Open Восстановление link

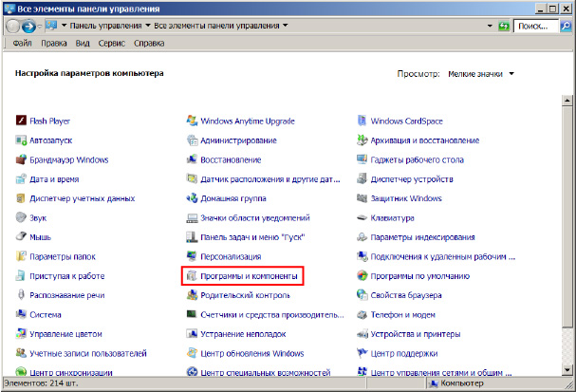(x=231, y=159)
